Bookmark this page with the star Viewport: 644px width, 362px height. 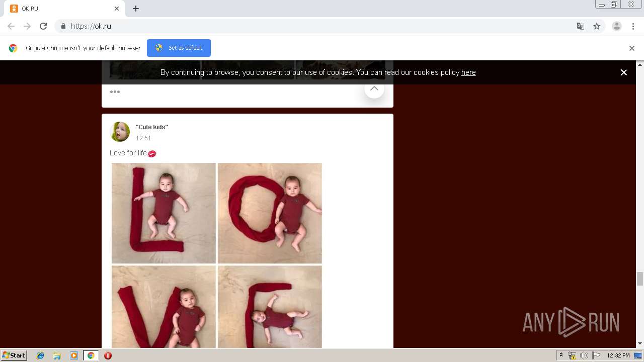597,26
